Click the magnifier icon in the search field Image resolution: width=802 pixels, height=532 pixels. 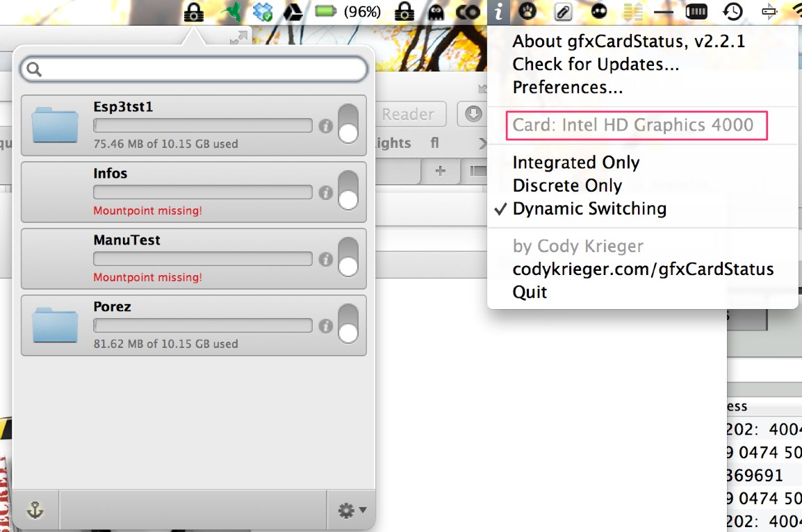[x=34, y=69]
